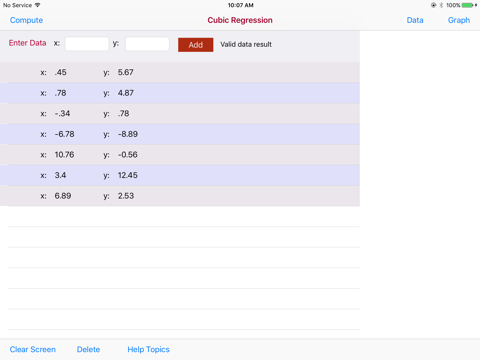Select the row with x 6.89
Screen dimensions: 480x360
180,196
